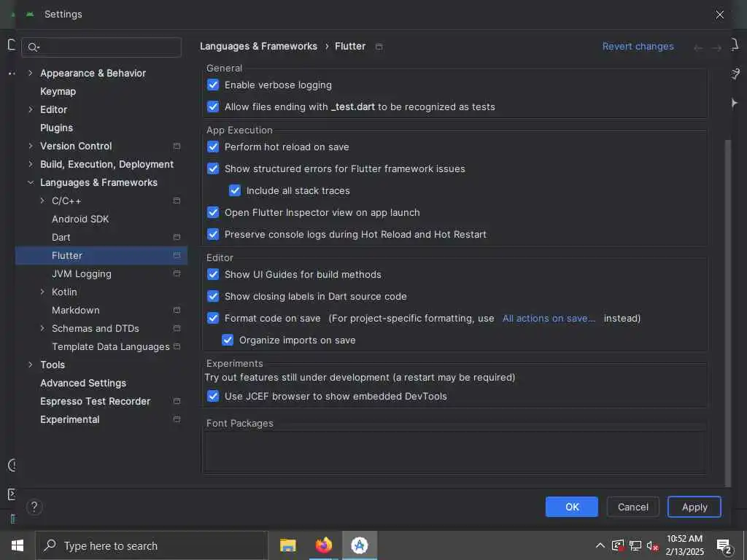Click the project-level icon beside Schemas and DTDs
Viewport: 747px width, 560px height.
[x=177, y=328]
